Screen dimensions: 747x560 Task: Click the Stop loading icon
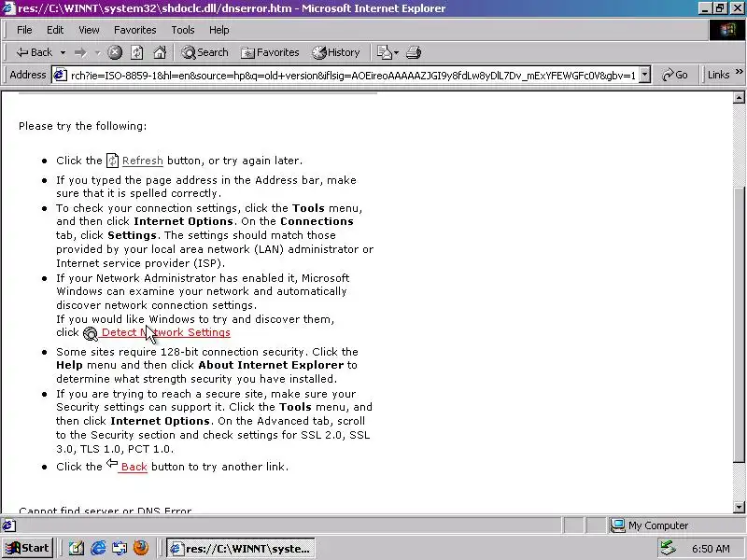click(x=115, y=52)
